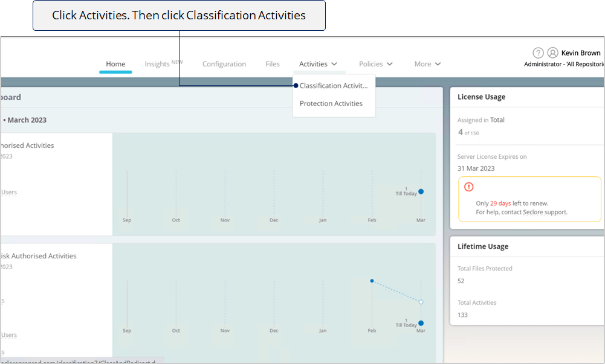Image resolution: width=605 pixels, height=364 pixels.
Task: Click the Sep label on the upper chart
Action: click(127, 220)
